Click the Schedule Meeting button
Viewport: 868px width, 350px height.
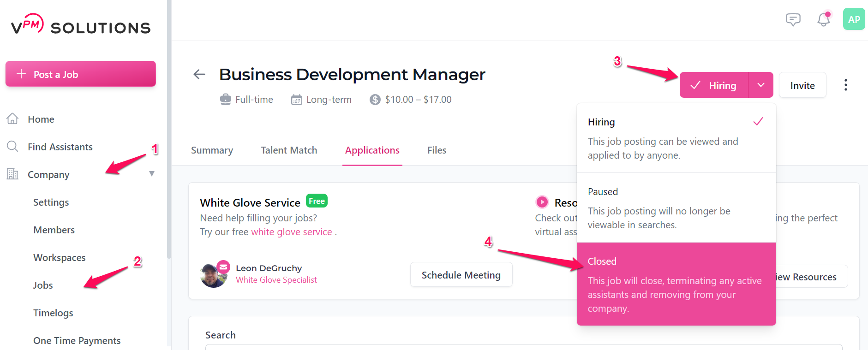click(461, 274)
